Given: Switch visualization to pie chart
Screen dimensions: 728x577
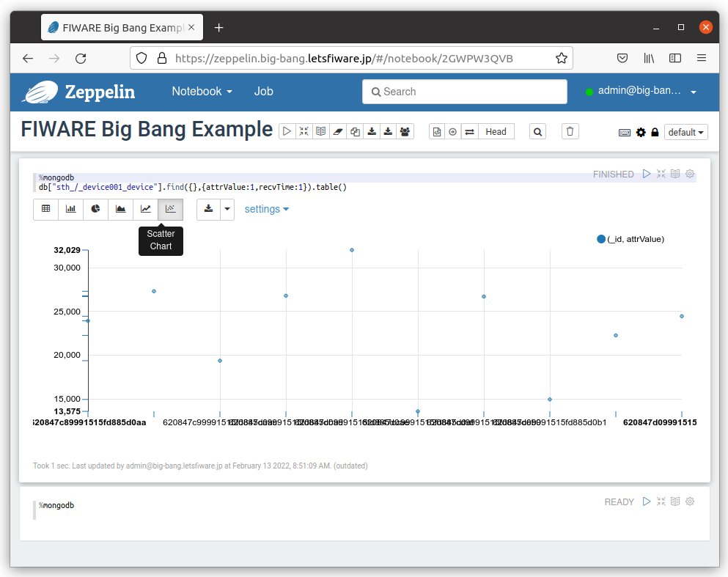Looking at the screenshot, I should coord(95,209).
